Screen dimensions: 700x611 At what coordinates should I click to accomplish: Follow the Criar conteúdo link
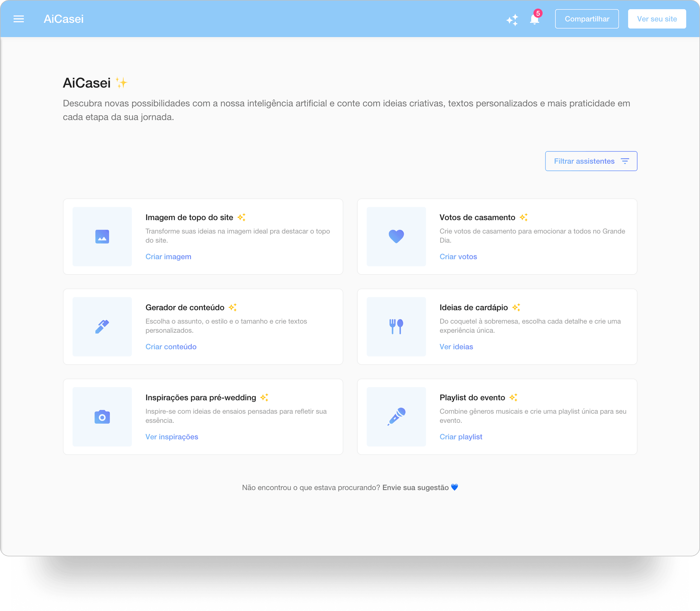click(171, 347)
